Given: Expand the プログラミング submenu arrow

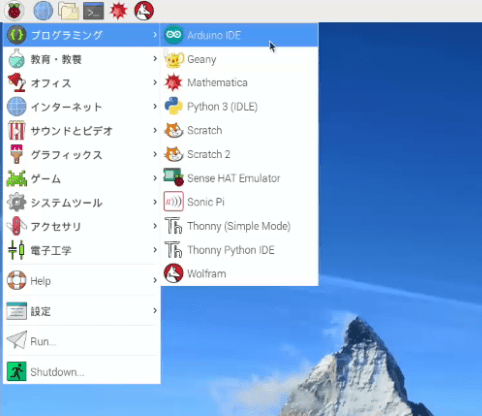Looking at the screenshot, I should (x=155, y=35).
